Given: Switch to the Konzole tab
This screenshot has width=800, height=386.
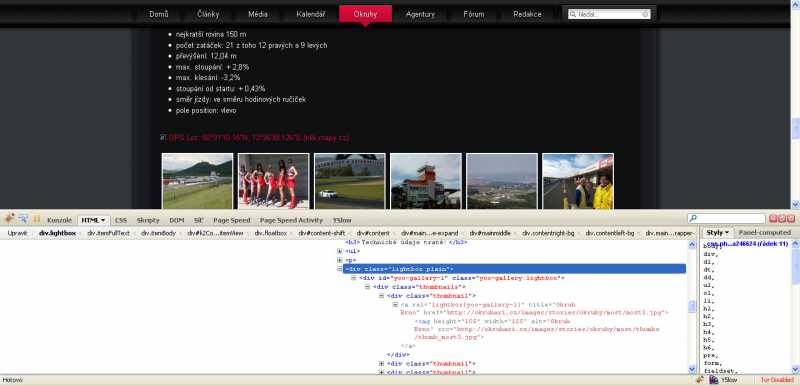Looking at the screenshot, I should tap(59, 220).
